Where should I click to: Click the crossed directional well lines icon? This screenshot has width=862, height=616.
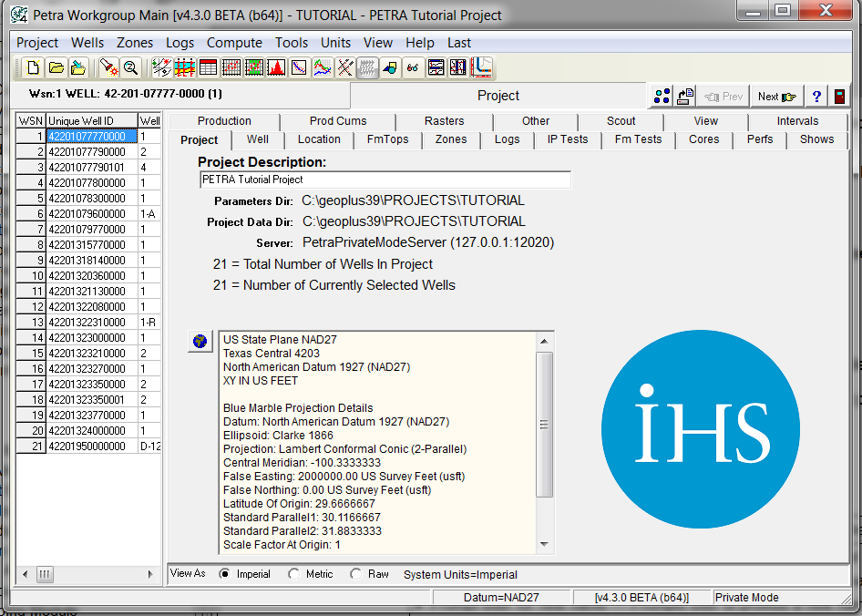point(344,68)
